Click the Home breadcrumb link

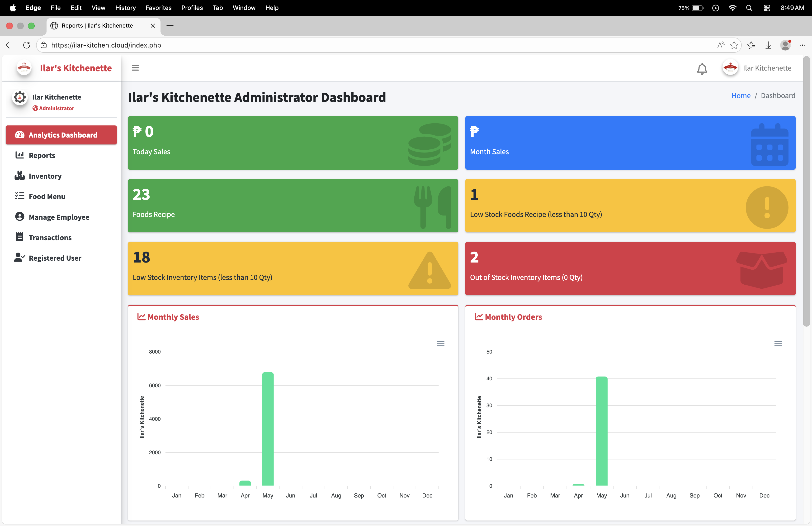[741, 96]
